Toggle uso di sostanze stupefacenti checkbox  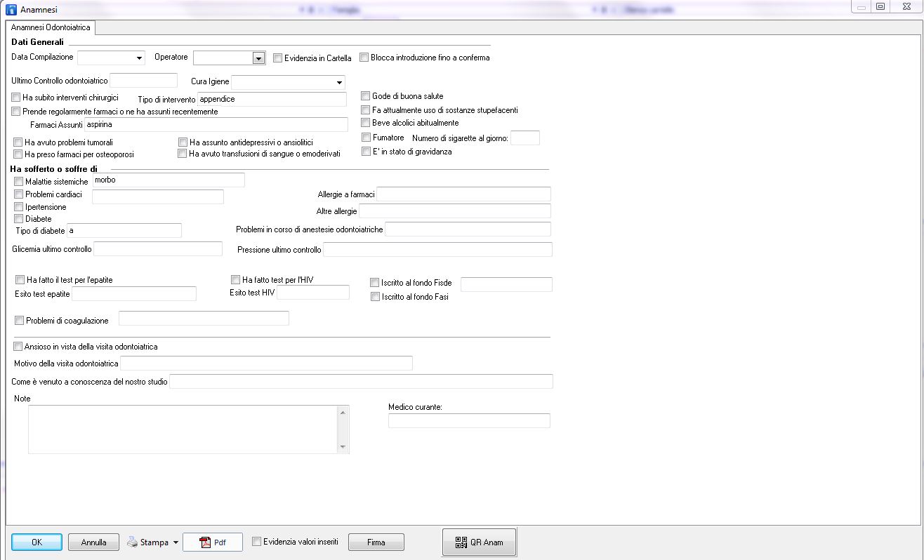pos(366,110)
